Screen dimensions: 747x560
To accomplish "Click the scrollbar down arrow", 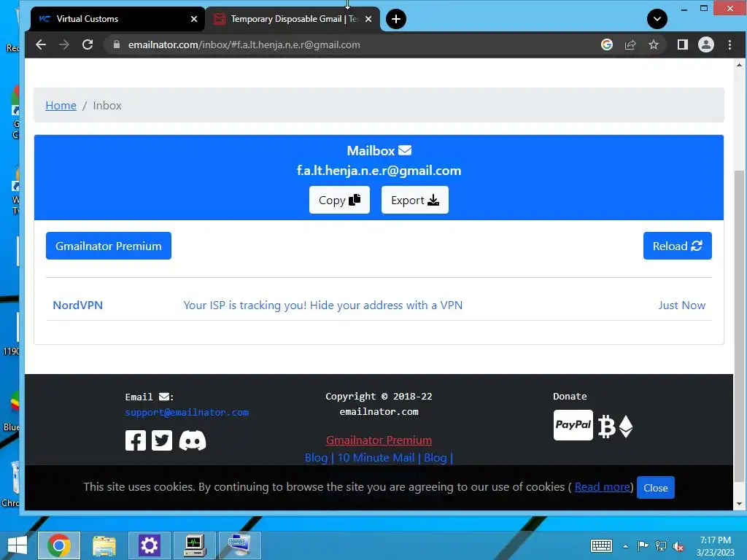I will point(740,504).
